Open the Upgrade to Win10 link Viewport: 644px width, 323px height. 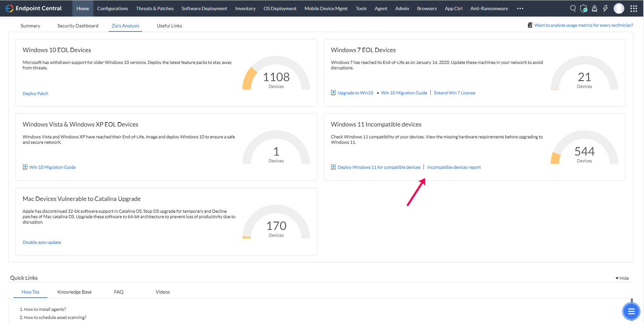pos(355,93)
